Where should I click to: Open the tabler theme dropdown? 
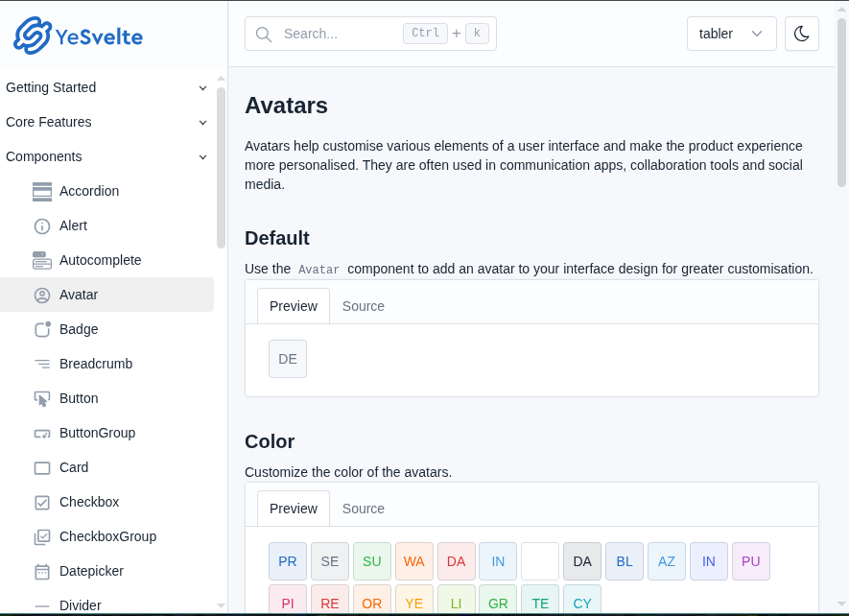coord(732,34)
